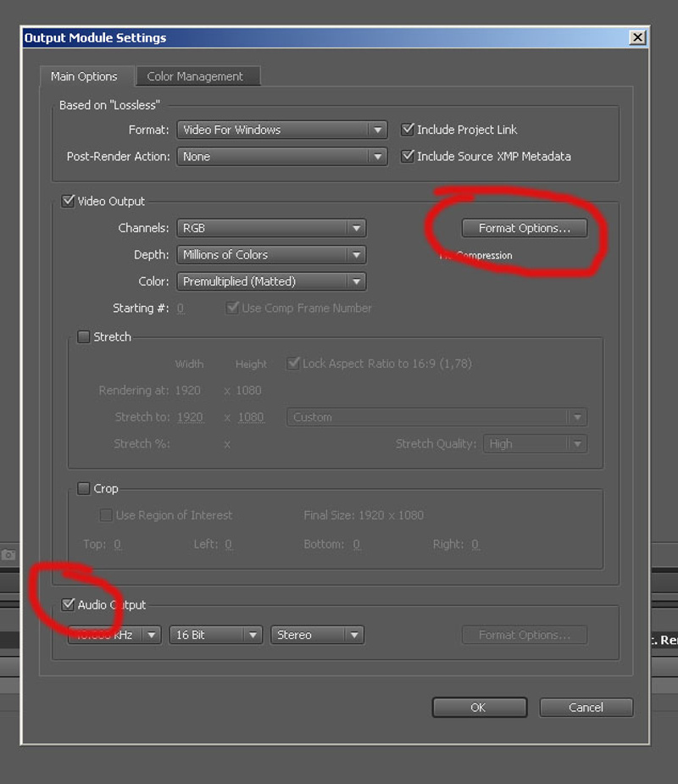
Task: Open the Format dropdown showing Video For Windows
Action: click(x=282, y=130)
